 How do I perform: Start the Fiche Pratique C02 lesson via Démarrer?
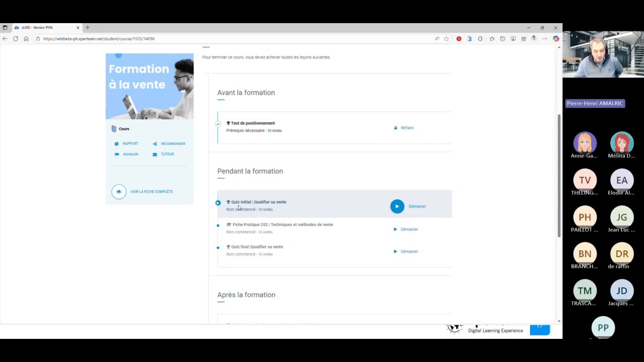[409, 229]
